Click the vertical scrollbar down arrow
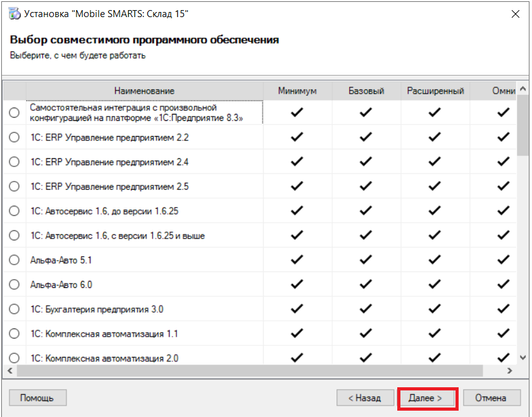 coord(523,358)
